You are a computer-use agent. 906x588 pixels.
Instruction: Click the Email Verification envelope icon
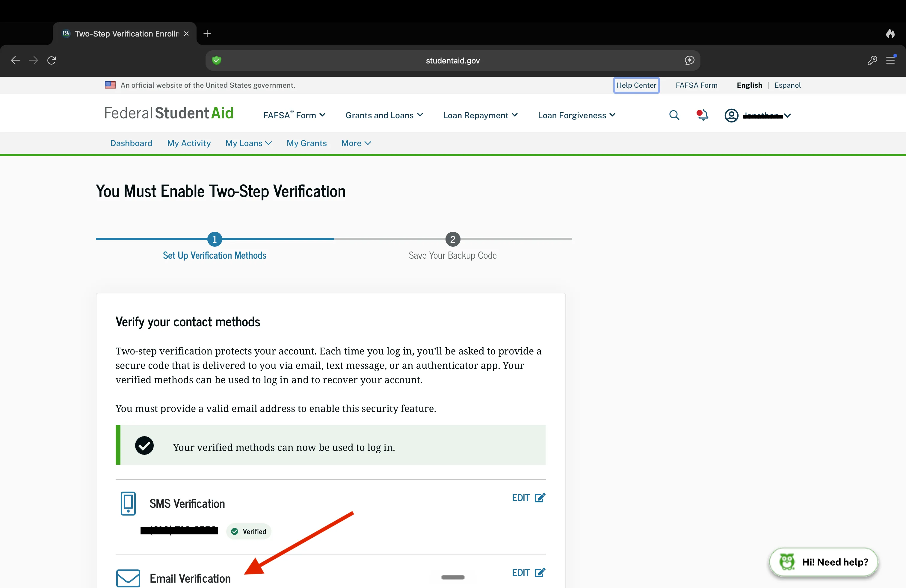coord(128,578)
